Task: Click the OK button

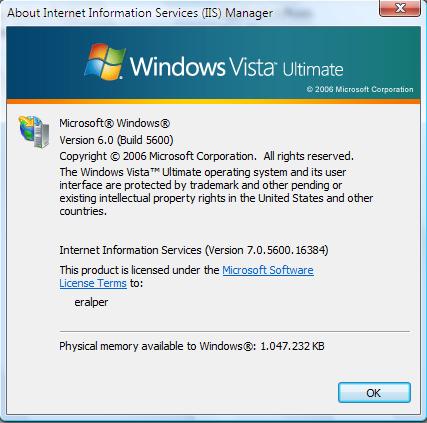Action: (374, 393)
